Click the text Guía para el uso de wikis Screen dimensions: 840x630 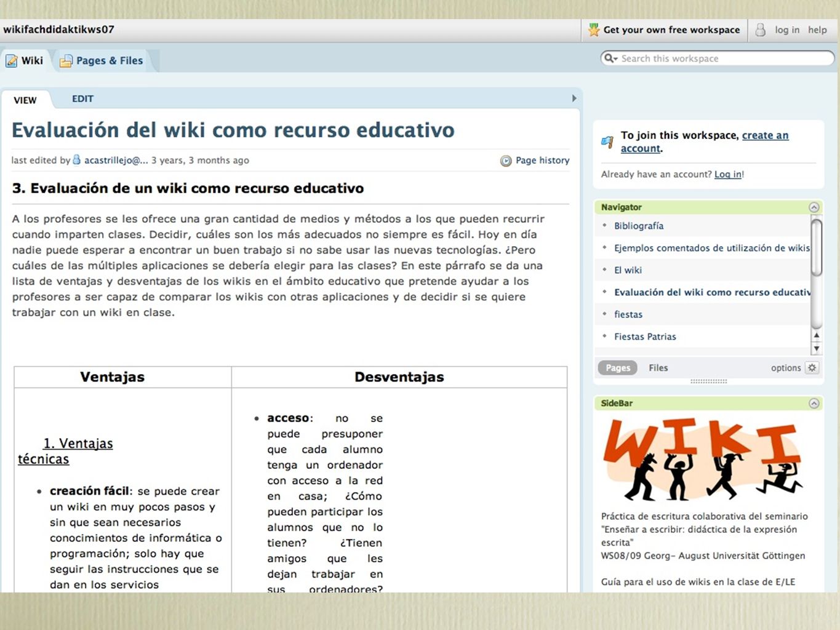pyautogui.click(x=698, y=582)
